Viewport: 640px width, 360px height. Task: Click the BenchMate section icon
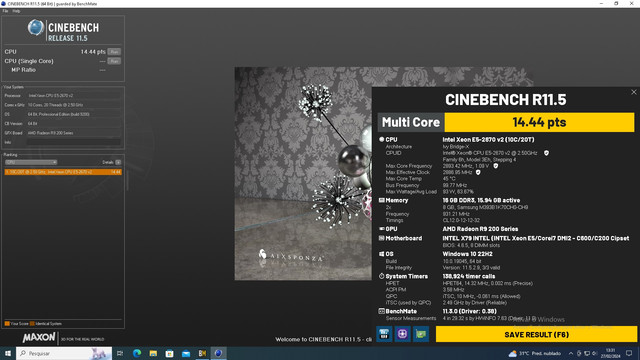point(382,311)
